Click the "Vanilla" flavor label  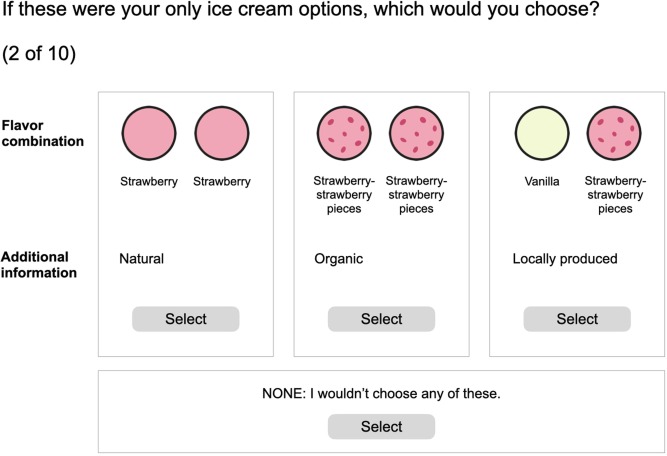click(x=541, y=183)
